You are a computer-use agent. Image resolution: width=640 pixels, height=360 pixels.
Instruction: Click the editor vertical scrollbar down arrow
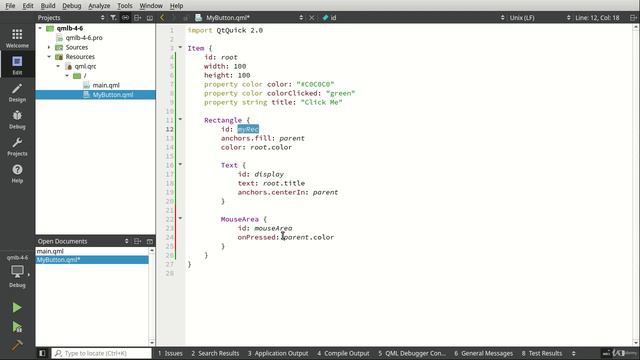[636, 342]
